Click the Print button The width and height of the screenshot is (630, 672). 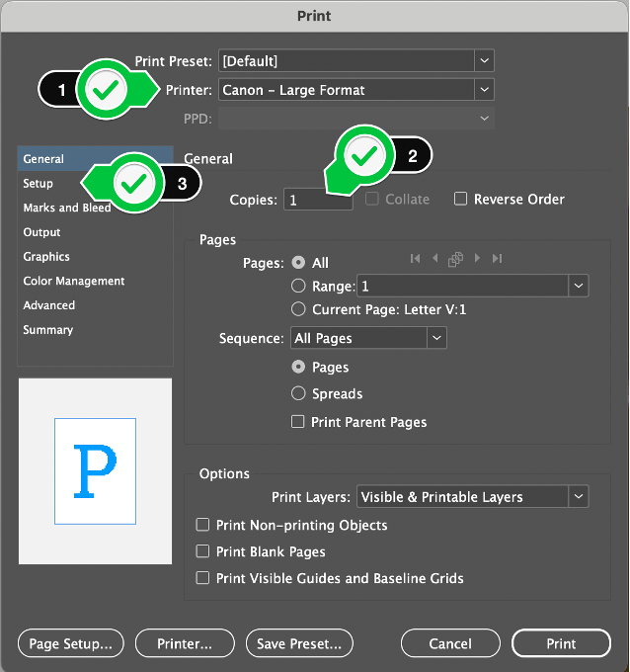tap(561, 643)
